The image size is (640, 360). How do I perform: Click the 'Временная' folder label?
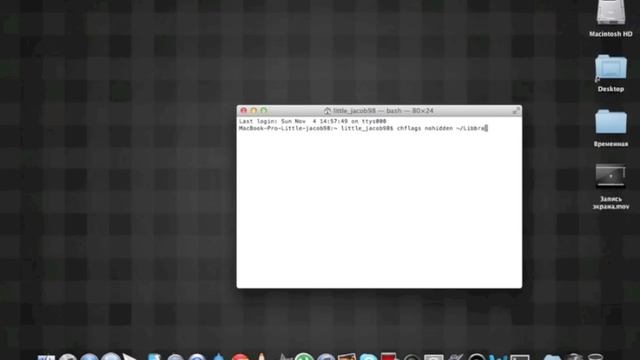(611, 144)
